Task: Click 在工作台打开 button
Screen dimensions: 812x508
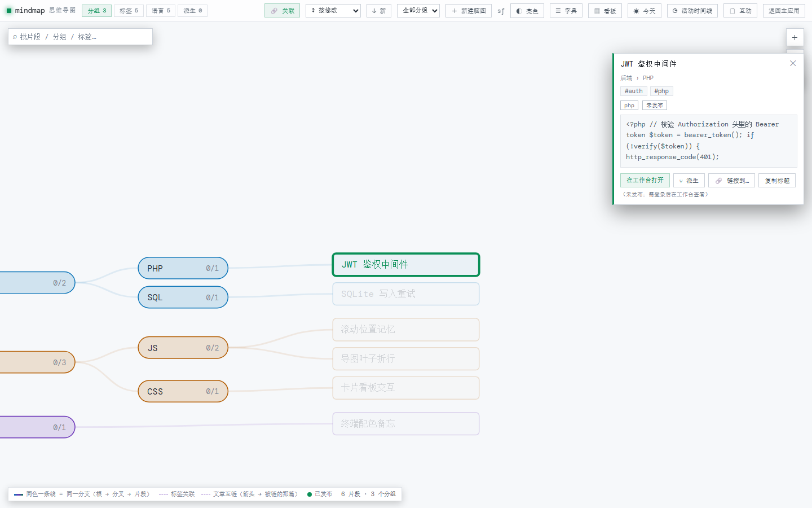Action: [645, 180]
